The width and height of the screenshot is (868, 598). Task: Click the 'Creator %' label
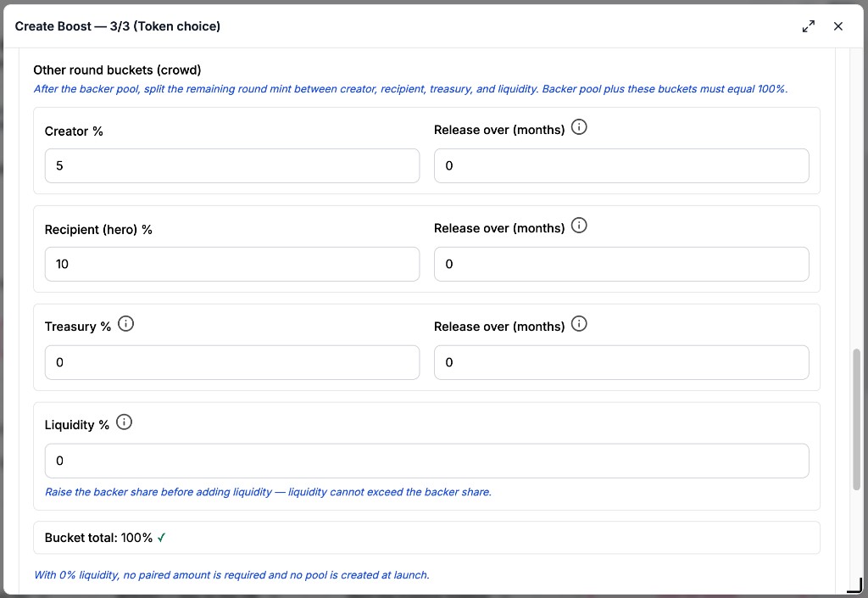(x=74, y=131)
